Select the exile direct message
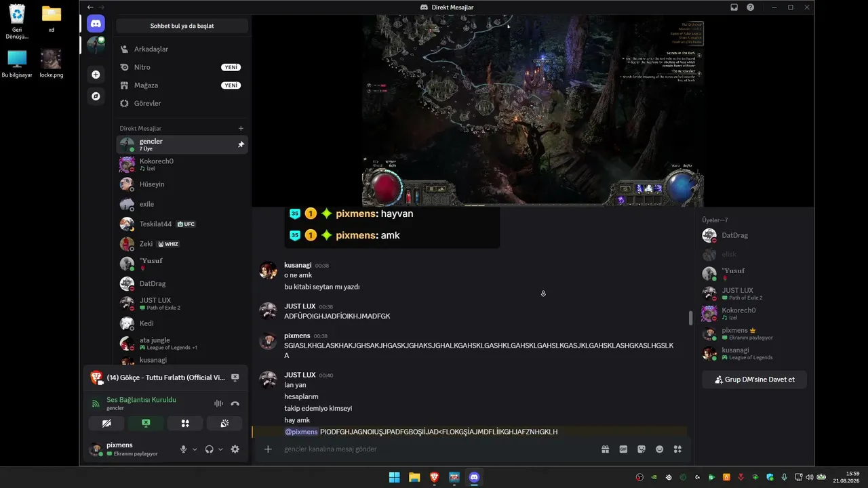The width and height of the screenshot is (868, 488). 182,204
